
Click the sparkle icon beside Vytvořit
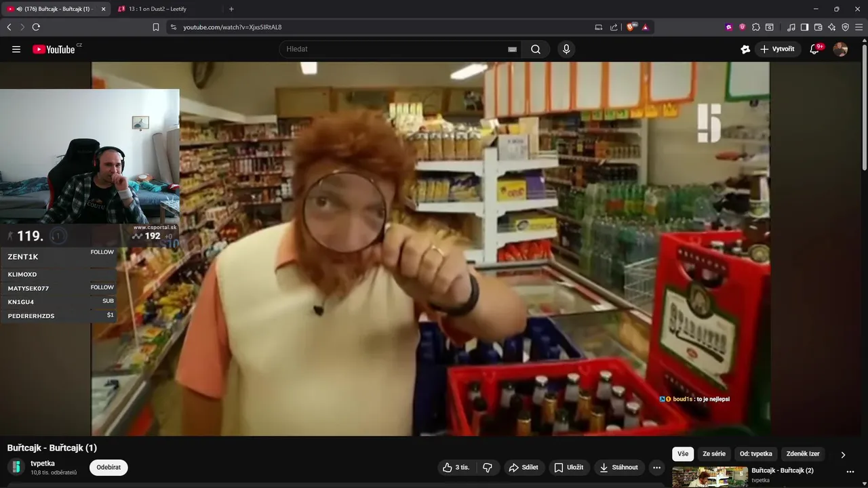[x=745, y=49]
